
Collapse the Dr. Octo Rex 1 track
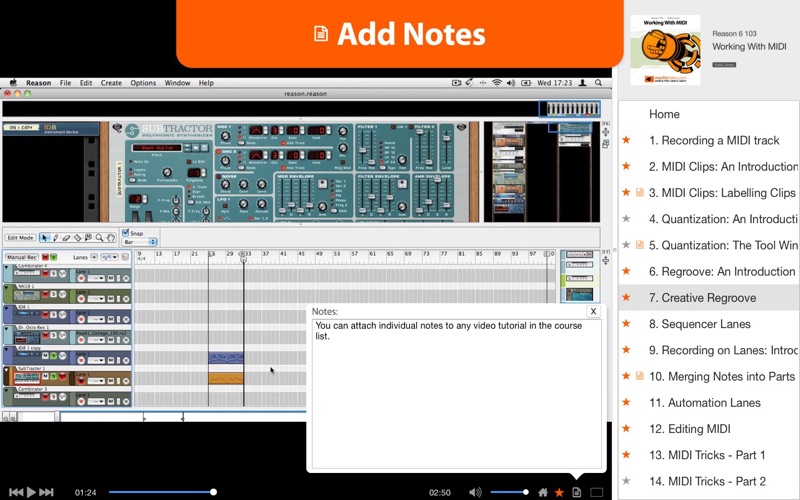pos(7,329)
